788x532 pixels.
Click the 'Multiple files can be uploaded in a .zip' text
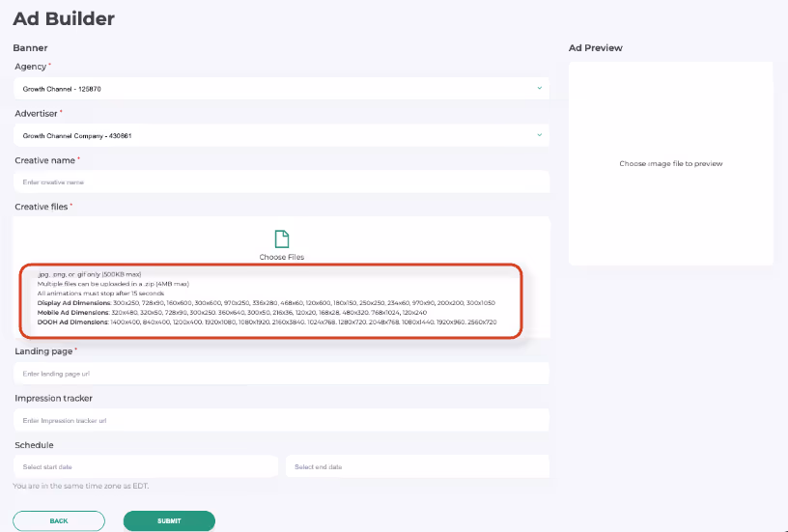click(x=113, y=284)
